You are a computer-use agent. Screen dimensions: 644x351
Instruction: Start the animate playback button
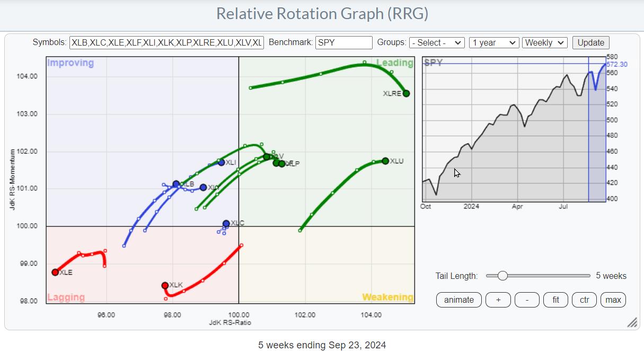[x=458, y=300]
